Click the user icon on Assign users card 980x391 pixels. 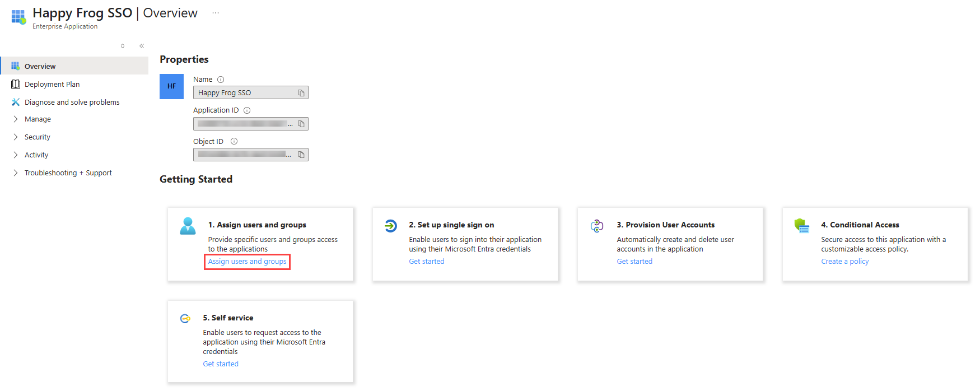click(188, 226)
